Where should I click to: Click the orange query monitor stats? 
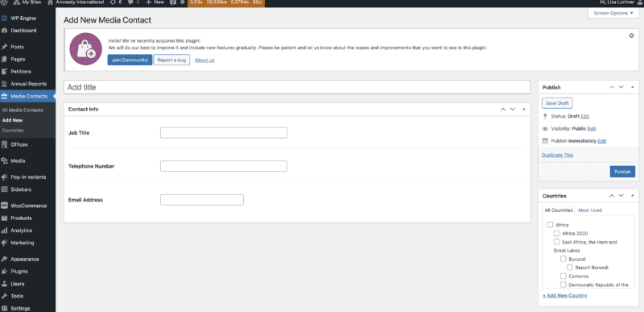click(x=226, y=2)
